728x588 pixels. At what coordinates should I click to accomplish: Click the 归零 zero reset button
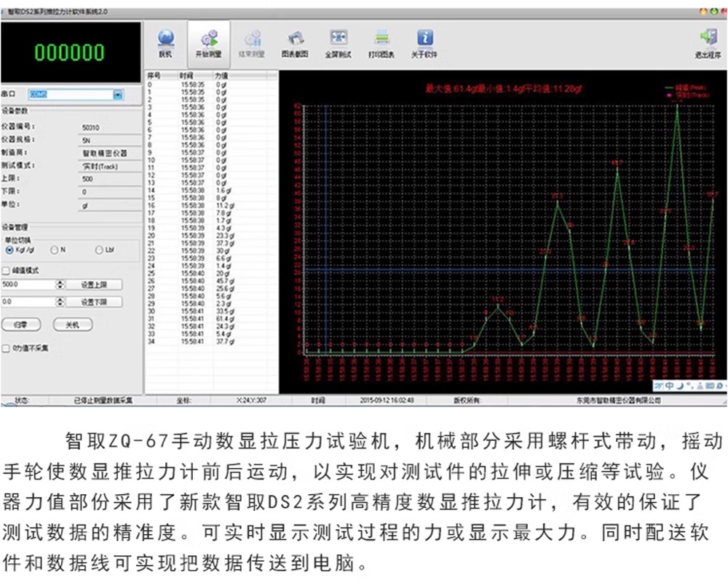21,325
